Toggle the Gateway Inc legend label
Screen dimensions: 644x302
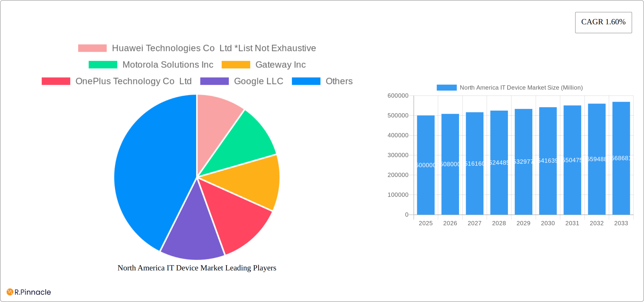(280, 65)
